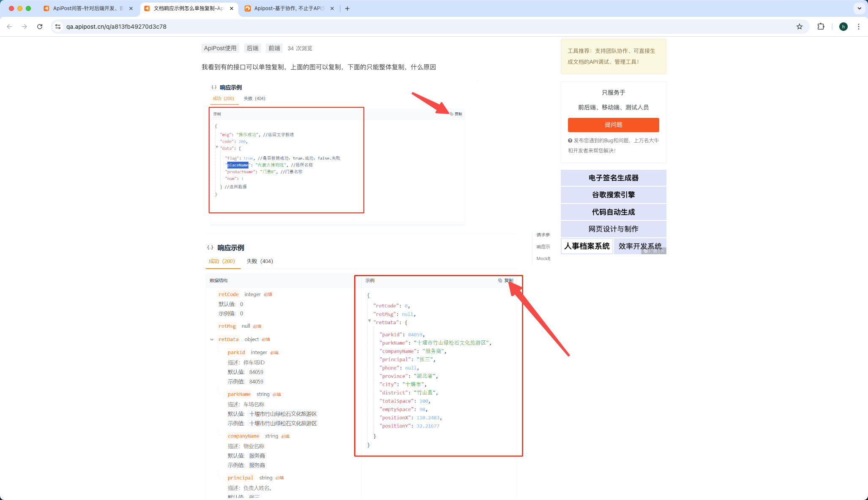The image size is (868, 500).
Task: Open the profile avatar 'h'
Action: pos(843,27)
